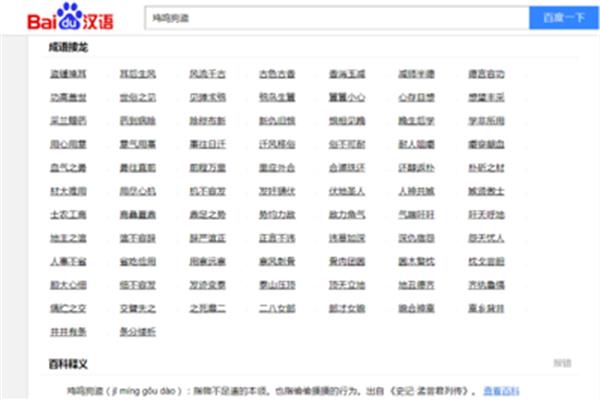Choose idiom 里应外合
The height and width of the screenshot is (400, 600).
tap(277, 168)
